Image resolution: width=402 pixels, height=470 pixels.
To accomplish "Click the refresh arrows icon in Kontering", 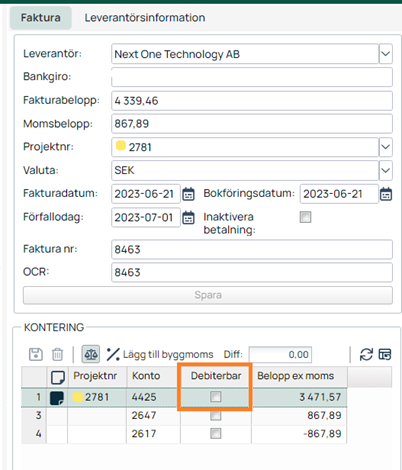I will [366, 354].
